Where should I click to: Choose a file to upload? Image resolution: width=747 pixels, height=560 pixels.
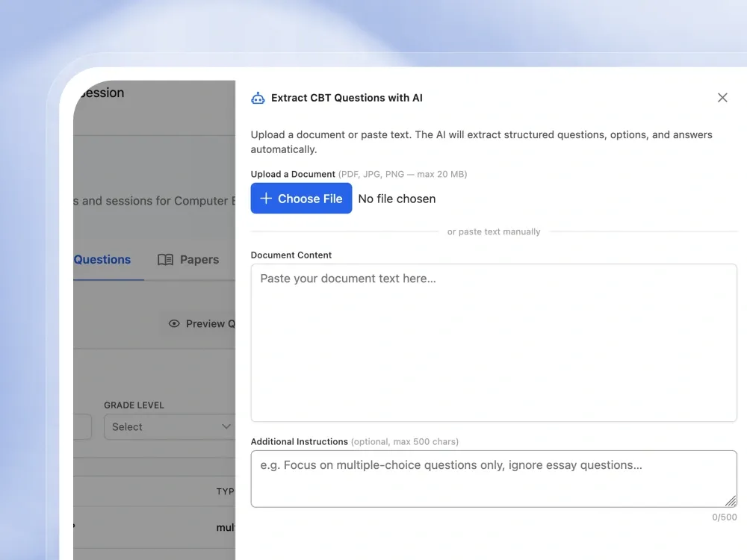point(301,198)
